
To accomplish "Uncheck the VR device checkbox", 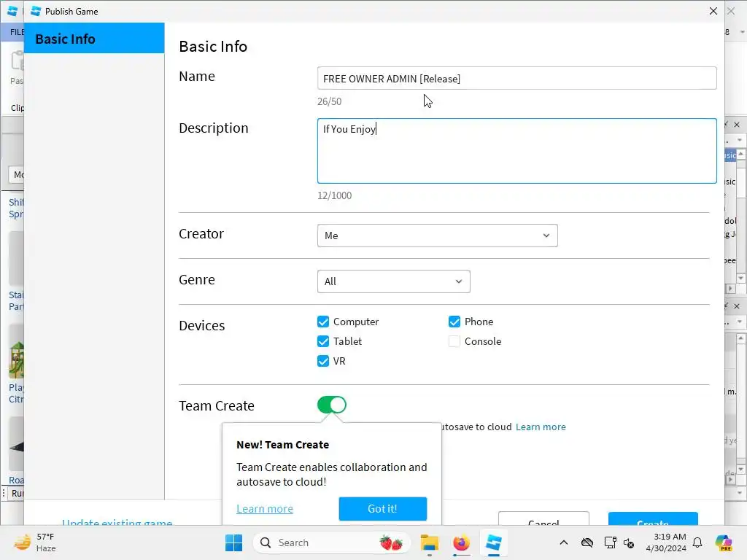I will tap(323, 361).
